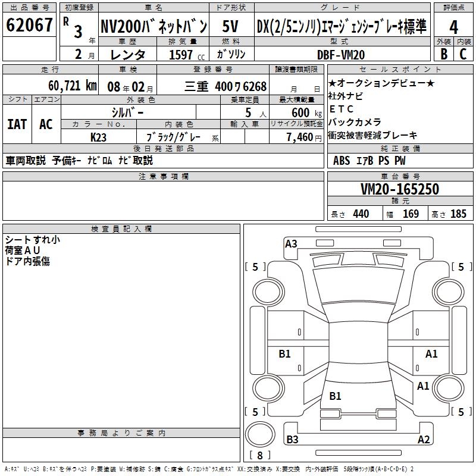Click the 事務局よりご案内 header
This screenshot has width=476, height=476.
coord(121,433)
